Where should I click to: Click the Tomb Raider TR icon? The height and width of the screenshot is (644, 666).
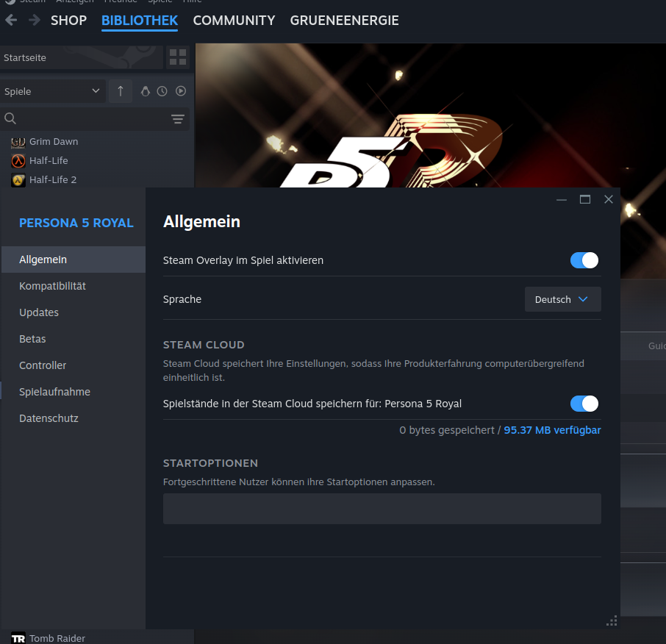point(18,638)
